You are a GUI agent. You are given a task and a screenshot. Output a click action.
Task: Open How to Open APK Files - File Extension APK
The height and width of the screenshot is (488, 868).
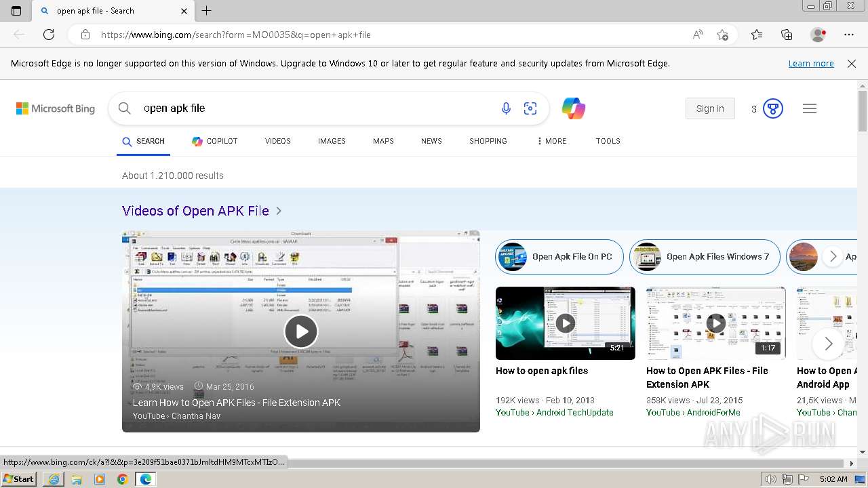click(x=707, y=378)
